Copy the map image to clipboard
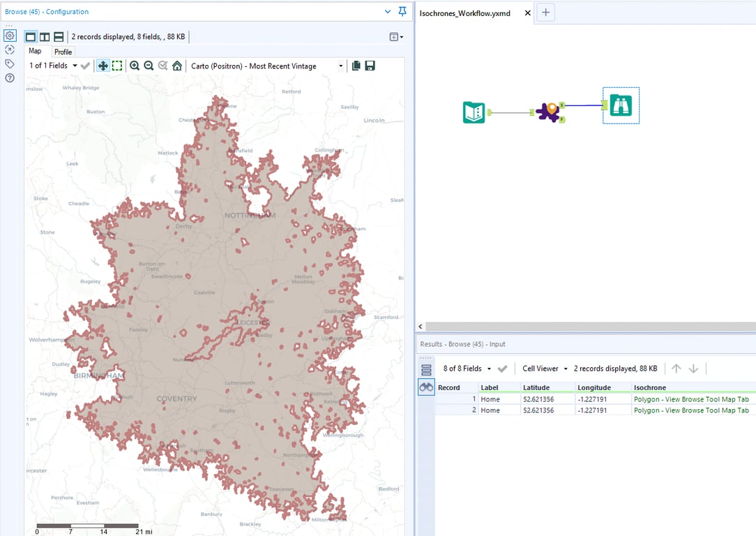 click(x=356, y=66)
